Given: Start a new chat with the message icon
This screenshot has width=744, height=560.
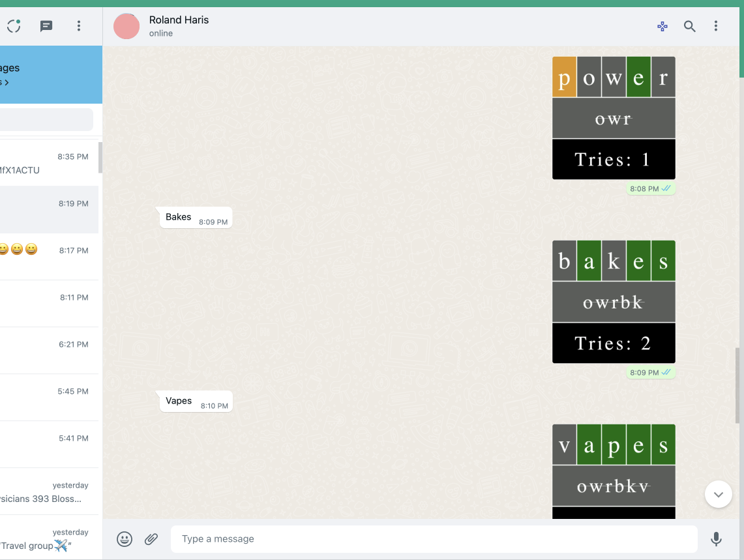Looking at the screenshot, I should click(45, 26).
